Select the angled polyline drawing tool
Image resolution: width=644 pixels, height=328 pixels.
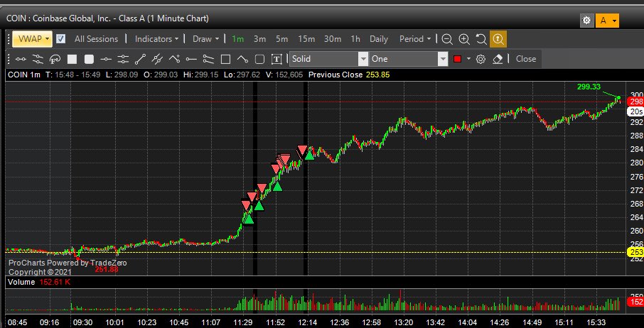[x=242, y=59]
